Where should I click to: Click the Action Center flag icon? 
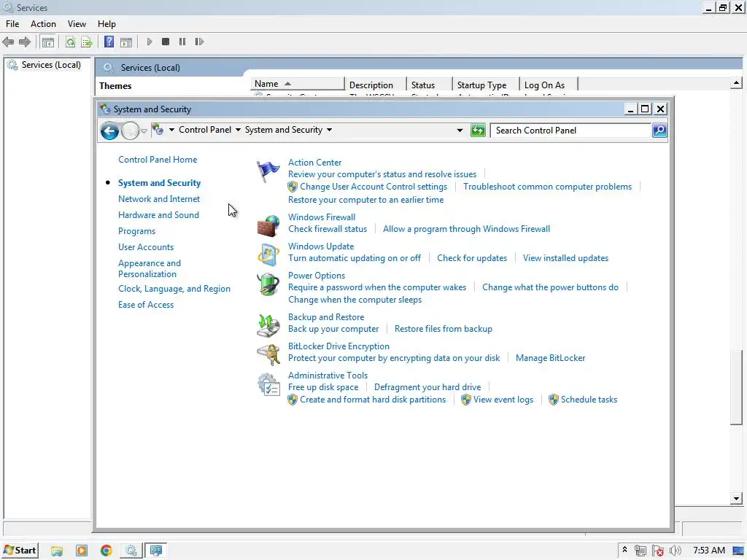pyautogui.click(x=268, y=171)
